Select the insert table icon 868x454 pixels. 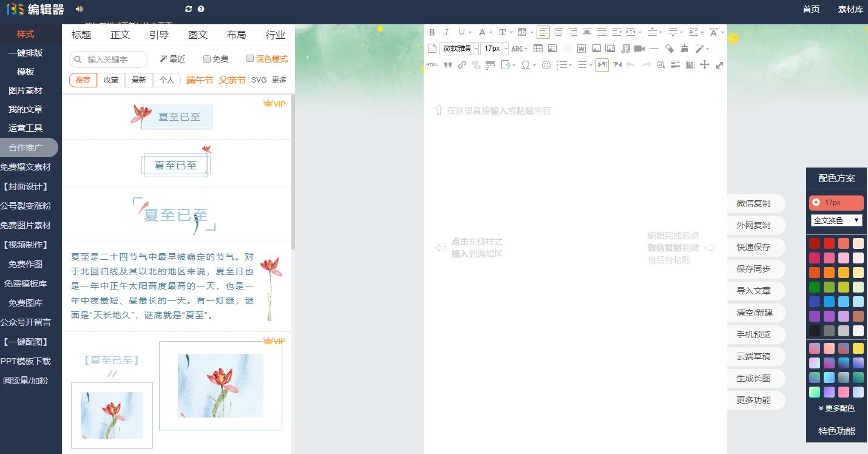coord(538,49)
